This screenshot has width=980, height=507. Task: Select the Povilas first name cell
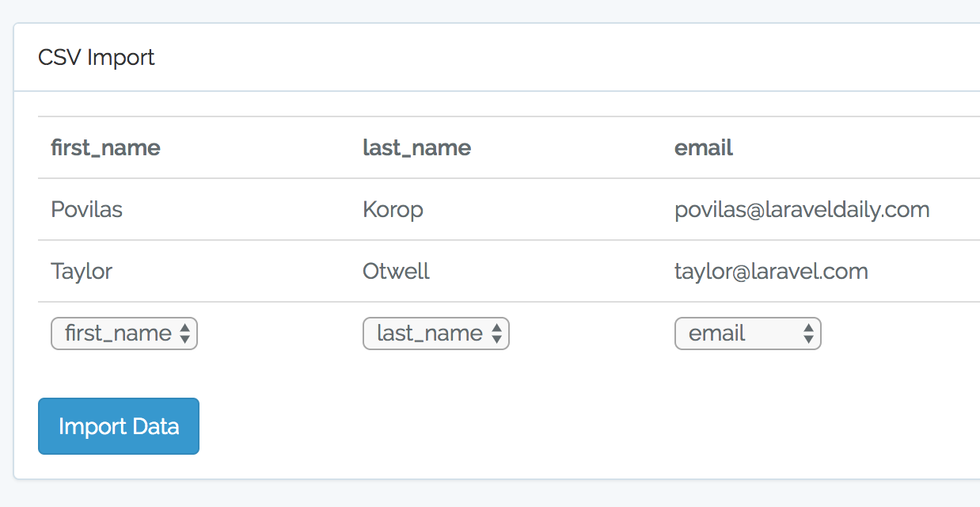tap(86, 210)
